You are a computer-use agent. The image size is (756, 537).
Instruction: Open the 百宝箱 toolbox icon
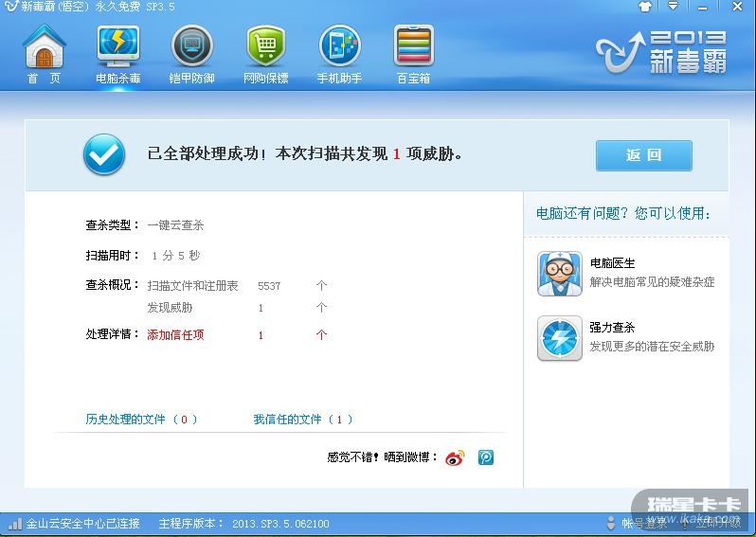(413, 46)
